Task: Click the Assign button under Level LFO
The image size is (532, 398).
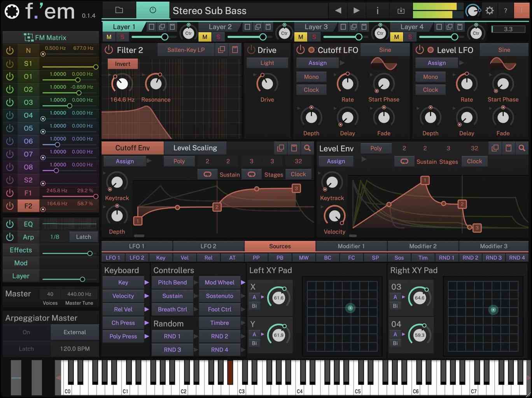Action: [436, 63]
